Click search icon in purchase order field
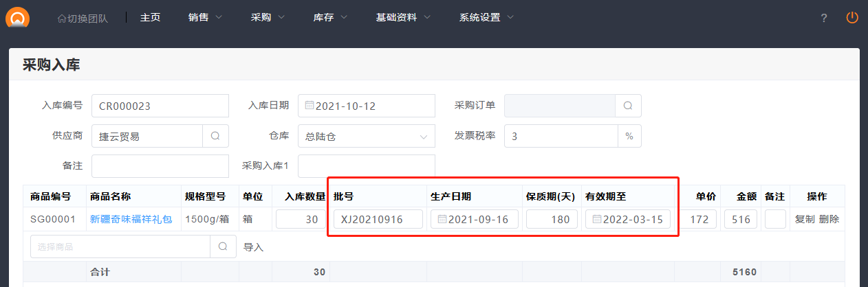This screenshot has width=868, height=287. tap(628, 106)
